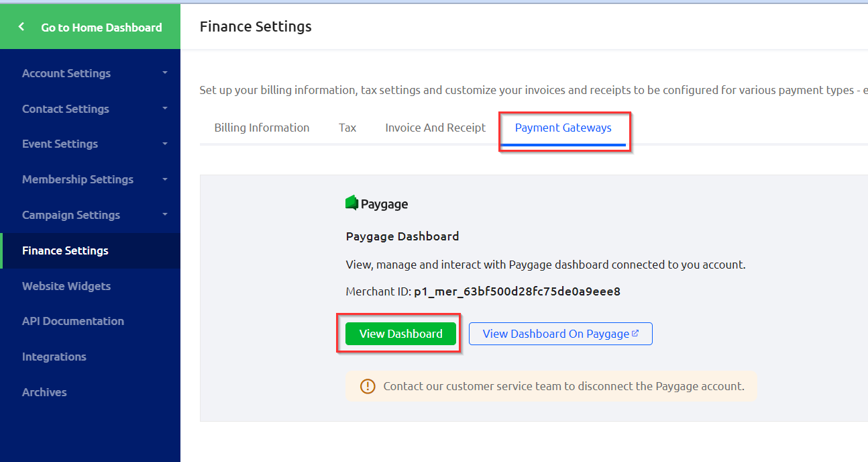Click the 'Set up your billing information' intro text
The width and height of the screenshot is (868, 462).
click(534, 90)
